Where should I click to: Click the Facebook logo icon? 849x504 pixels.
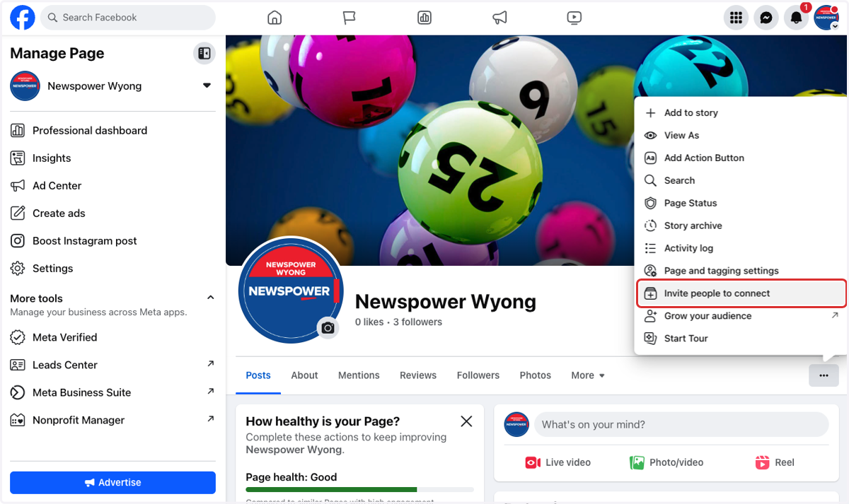click(23, 18)
